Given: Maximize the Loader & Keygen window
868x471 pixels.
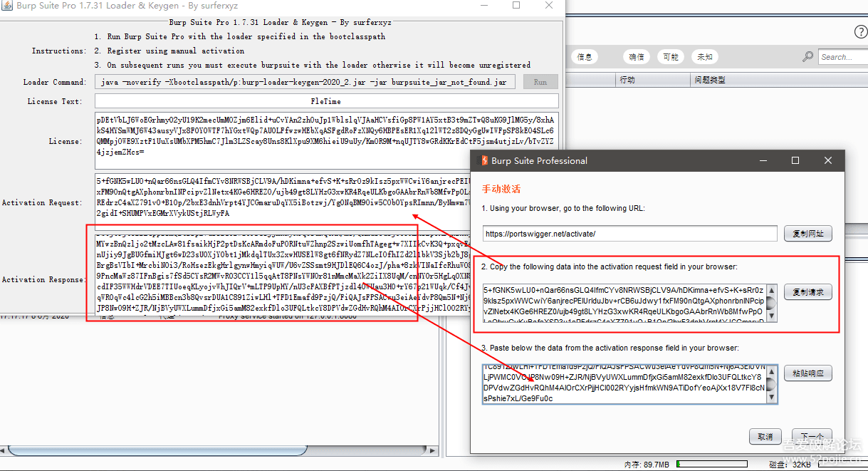Looking at the screenshot, I should pyautogui.click(x=516, y=5).
